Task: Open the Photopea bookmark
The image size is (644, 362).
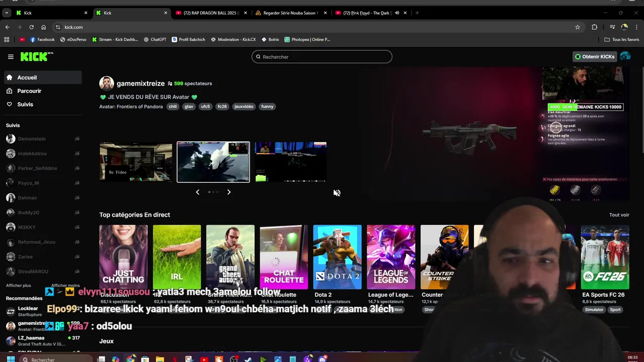Action: coord(307,39)
